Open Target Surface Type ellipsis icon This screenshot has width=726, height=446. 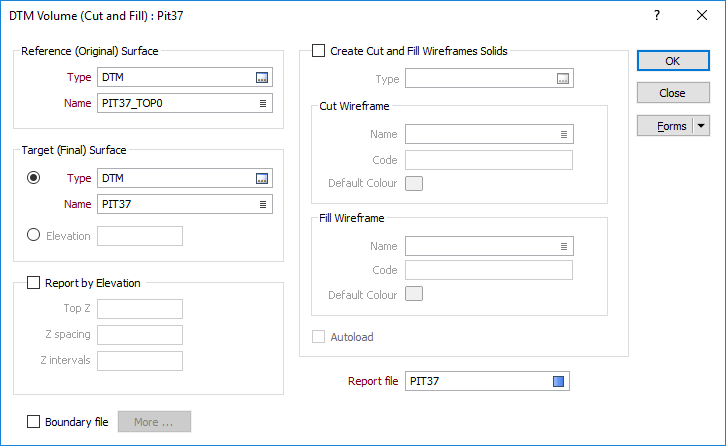point(262,178)
